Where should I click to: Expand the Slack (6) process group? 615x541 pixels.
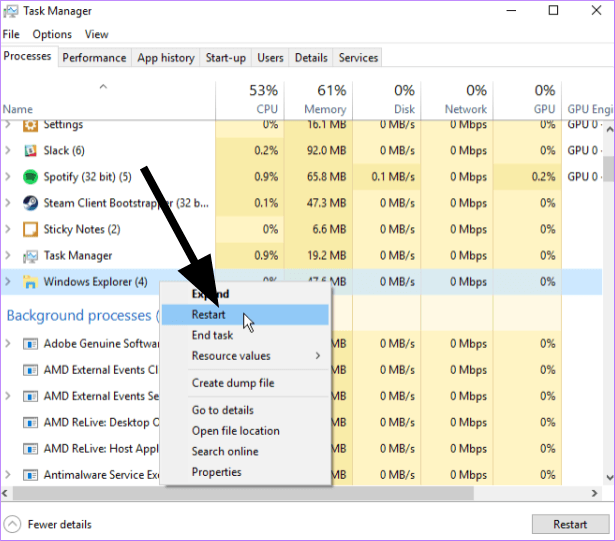pos(7,151)
